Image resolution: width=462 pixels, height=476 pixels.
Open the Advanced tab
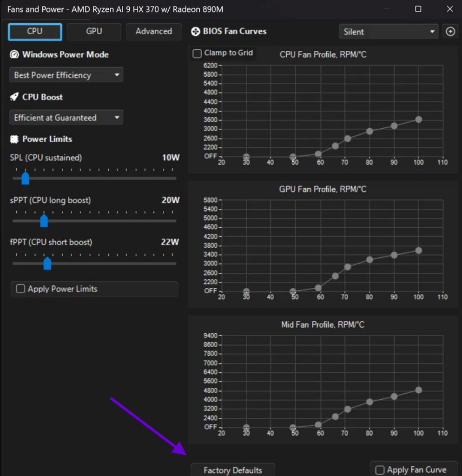(x=153, y=32)
